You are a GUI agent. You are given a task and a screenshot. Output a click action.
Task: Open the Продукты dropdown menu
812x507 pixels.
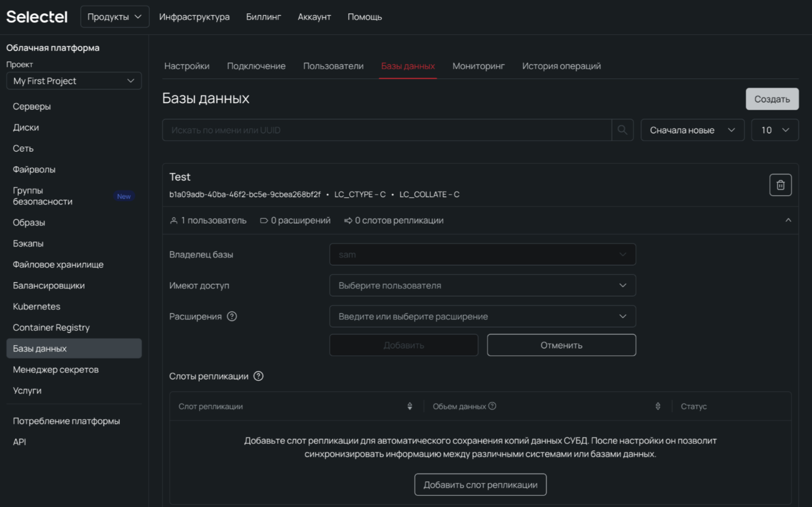click(114, 17)
